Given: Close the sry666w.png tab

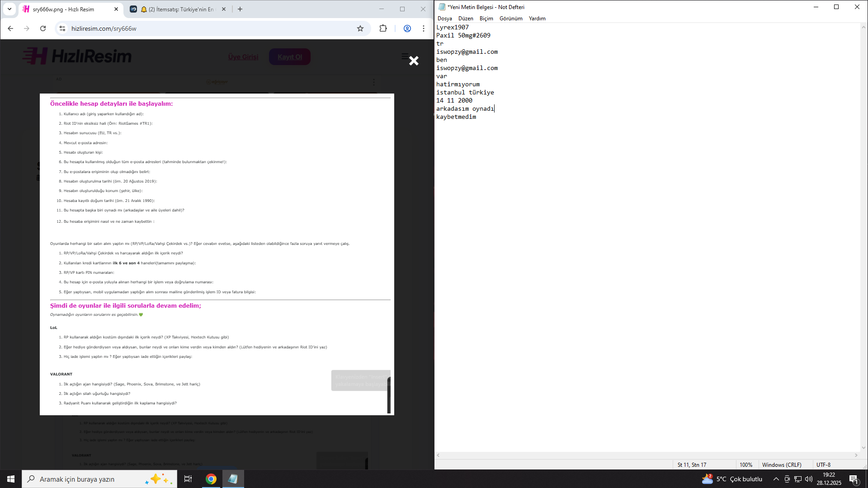Looking at the screenshot, I should pos(116,9).
